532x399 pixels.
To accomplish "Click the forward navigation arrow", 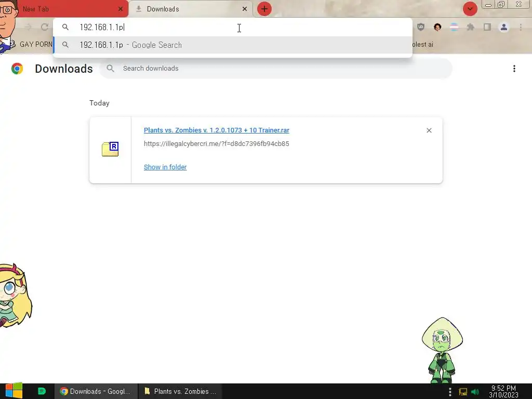I will coord(28,27).
